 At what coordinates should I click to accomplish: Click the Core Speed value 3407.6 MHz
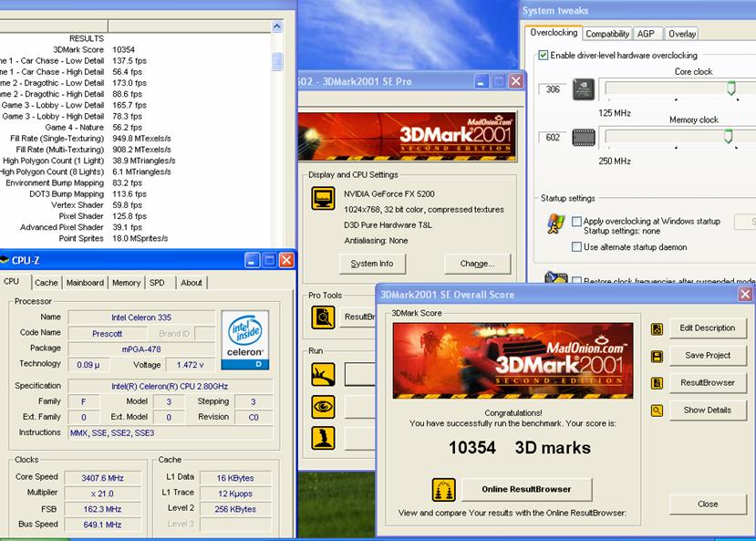[102, 478]
